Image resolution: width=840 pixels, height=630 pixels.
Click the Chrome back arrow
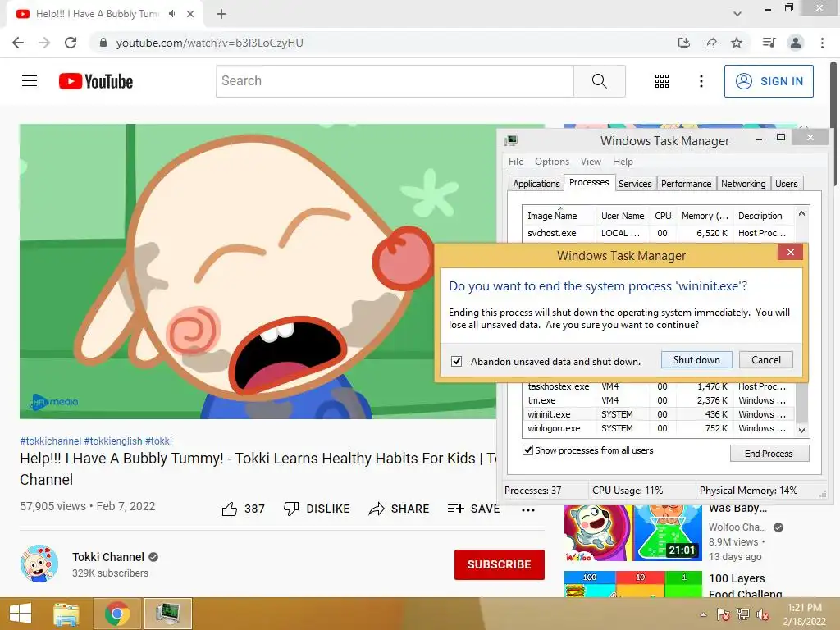[18, 43]
